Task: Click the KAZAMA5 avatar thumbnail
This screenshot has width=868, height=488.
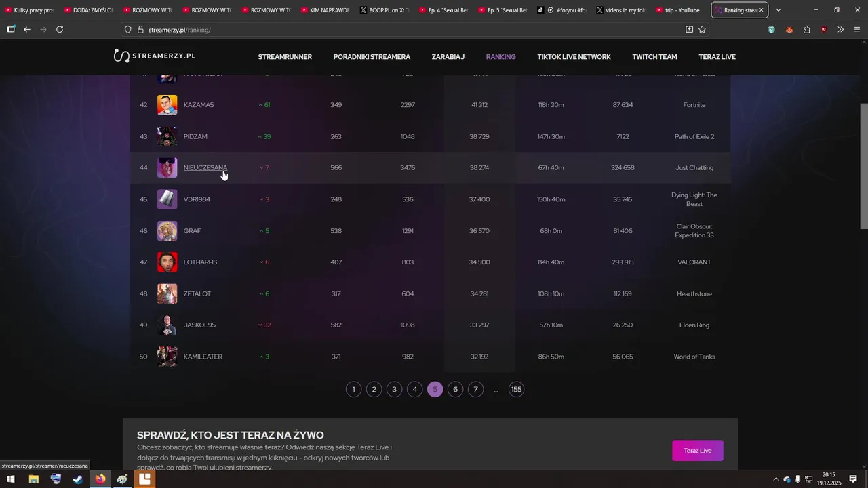Action: [167, 105]
